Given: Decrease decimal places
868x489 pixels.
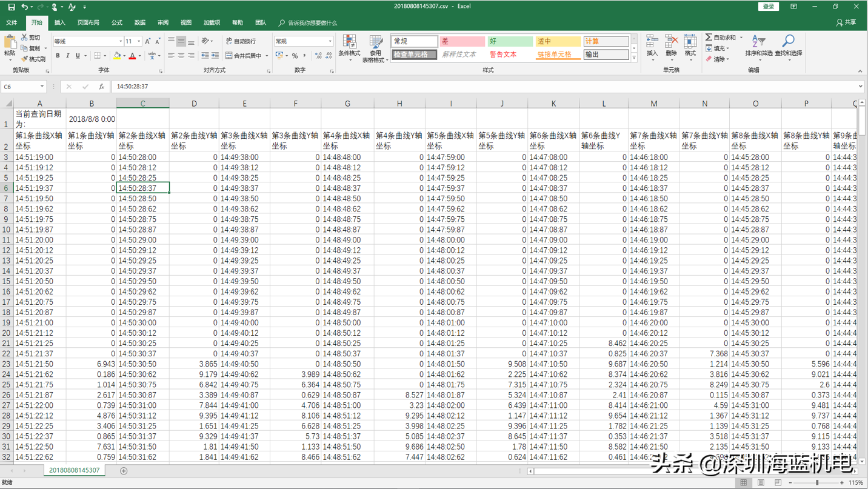Looking at the screenshot, I should [x=329, y=56].
